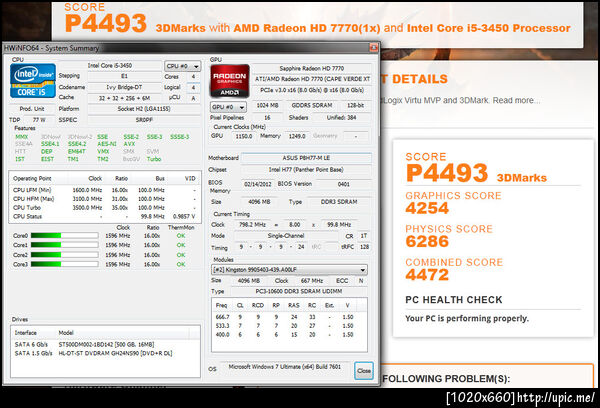Click the PC3-10600 DDR3 SDRAM UDIMM type field
This screenshot has width=600, height=408.
pos(298,291)
